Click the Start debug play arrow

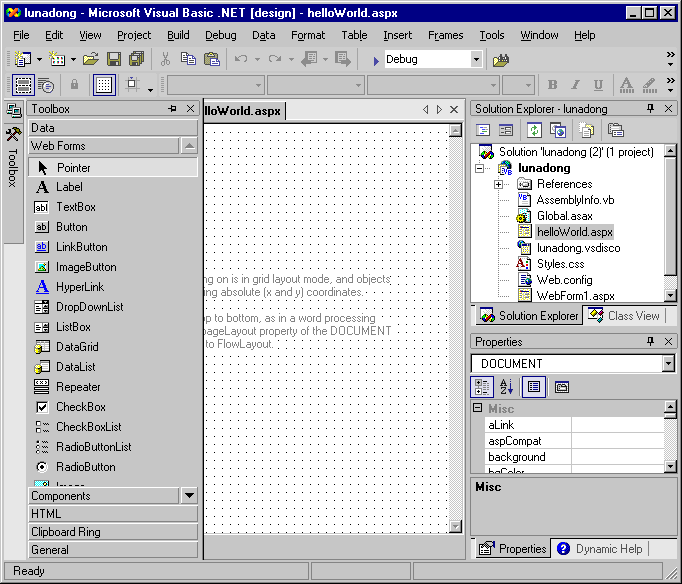[x=376, y=60]
